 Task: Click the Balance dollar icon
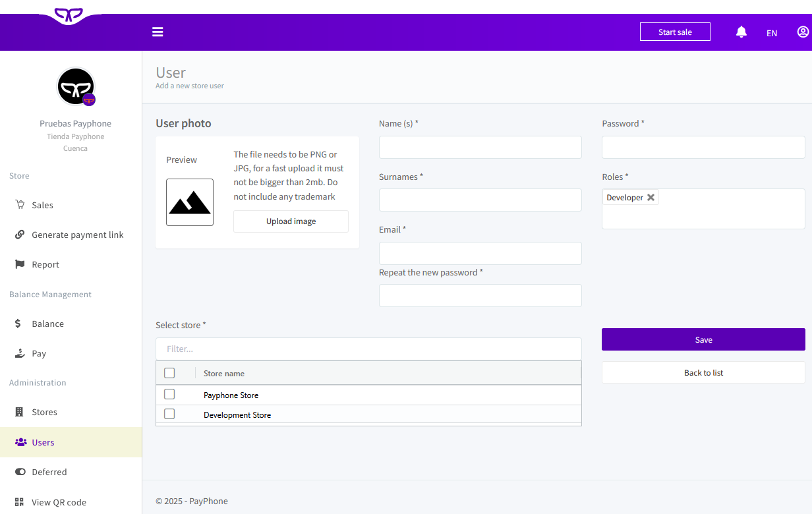[18, 324]
